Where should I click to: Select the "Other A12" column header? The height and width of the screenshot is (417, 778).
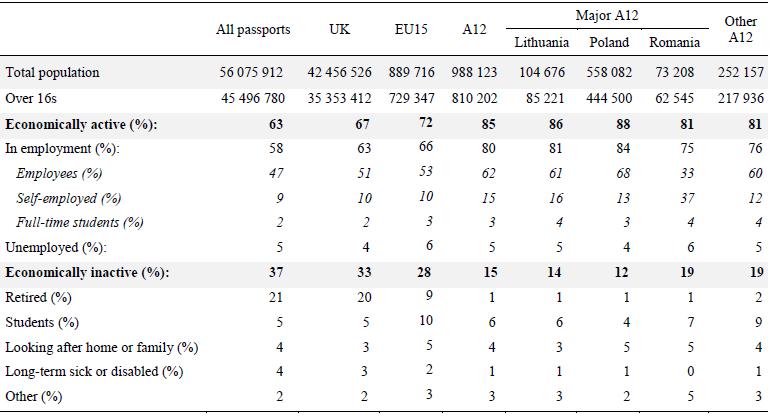pyautogui.click(x=740, y=29)
